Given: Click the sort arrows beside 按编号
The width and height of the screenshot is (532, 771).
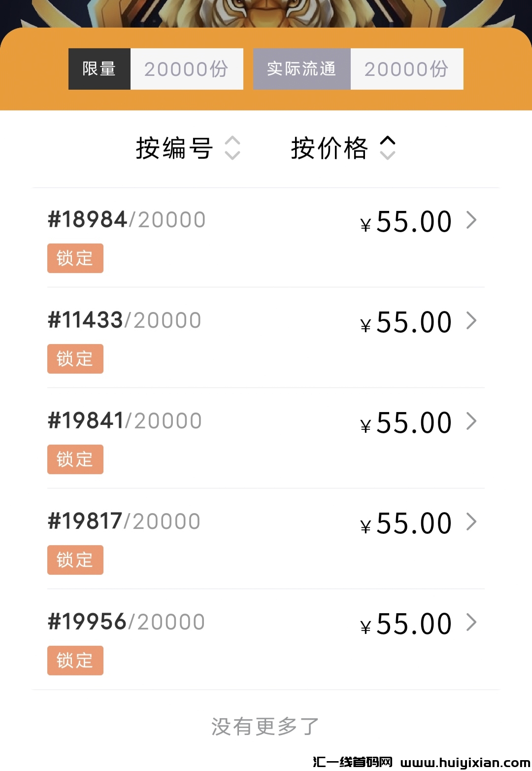Looking at the screenshot, I should pyautogui.click(x=233, y=148).
